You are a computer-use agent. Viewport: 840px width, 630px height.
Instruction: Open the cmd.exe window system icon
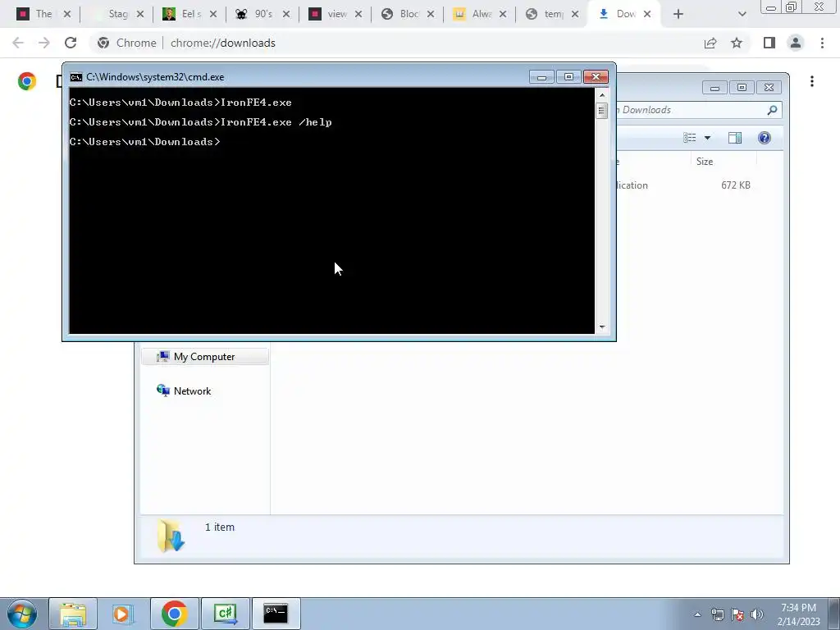[76, 76]
